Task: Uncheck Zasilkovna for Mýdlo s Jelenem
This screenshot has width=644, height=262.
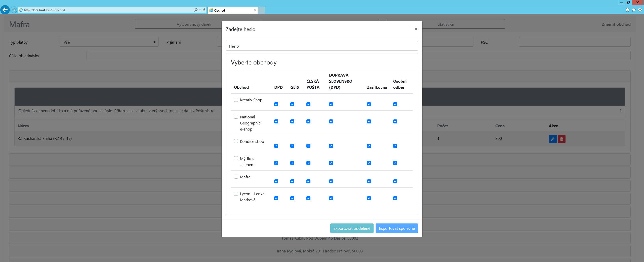Action: coord(369,163)
